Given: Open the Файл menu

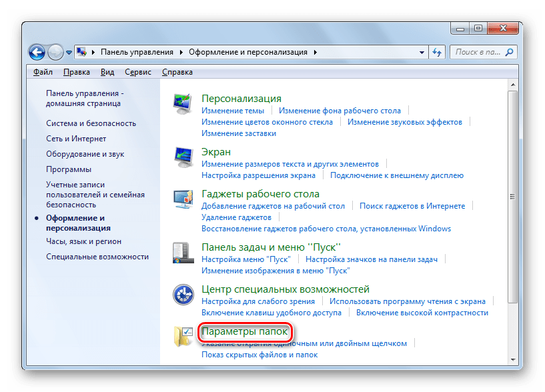Looking at the screenshot, I should [x=43, y=72].
